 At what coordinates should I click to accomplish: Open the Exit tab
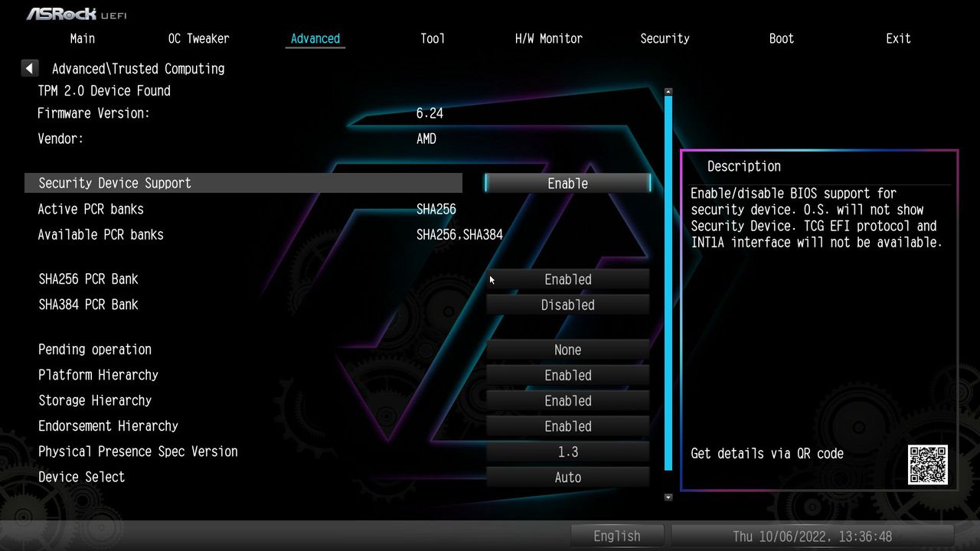899,38
